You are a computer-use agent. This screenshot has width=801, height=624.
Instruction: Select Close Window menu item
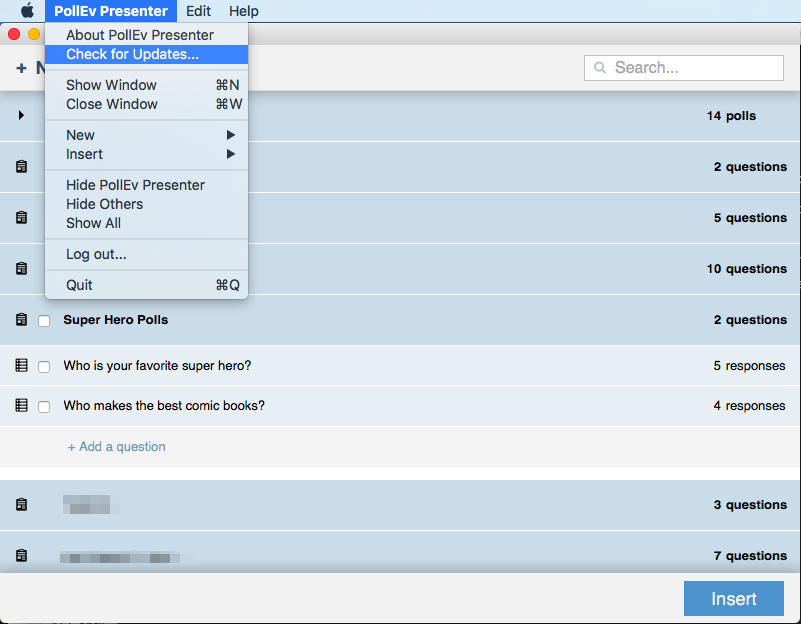point(147,104)
